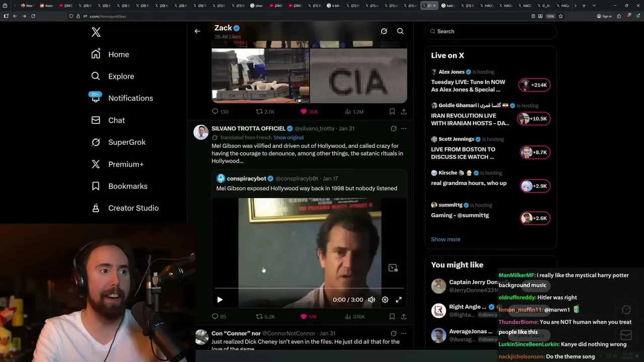Click the X search input field
The image size is (644, 362).
[491, 31]
